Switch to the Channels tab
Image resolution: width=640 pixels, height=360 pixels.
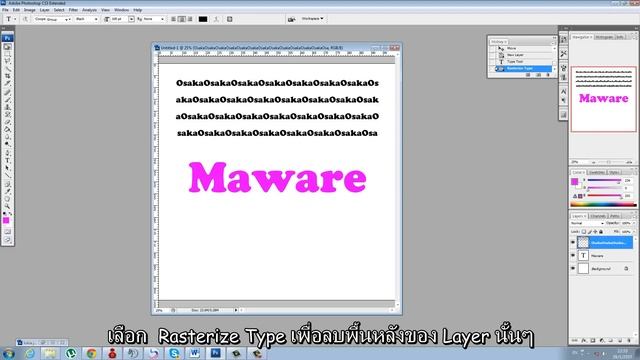(x=598, y=216)
